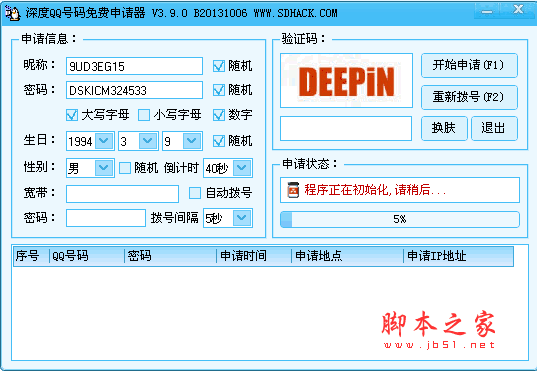This screenshot has width=537, height=371.
Task: Enable random gender checkbox
Action: click(x=125, y=168)
